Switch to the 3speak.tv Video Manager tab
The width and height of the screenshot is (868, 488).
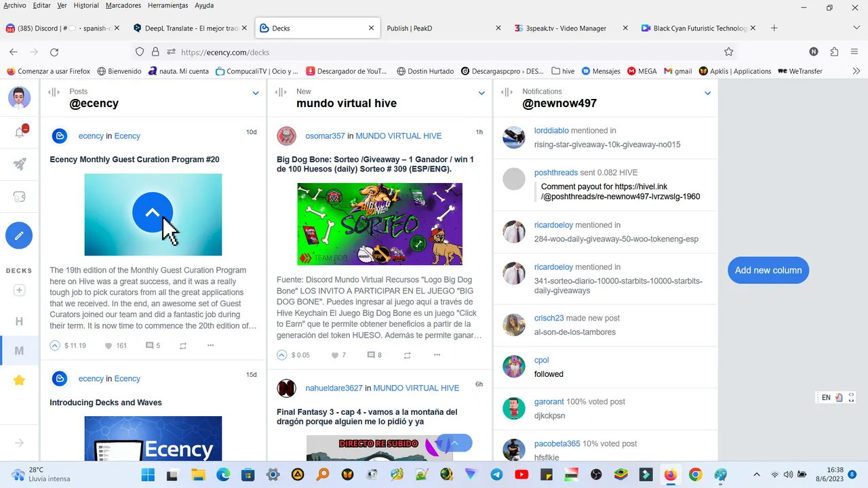coord(571,28)
